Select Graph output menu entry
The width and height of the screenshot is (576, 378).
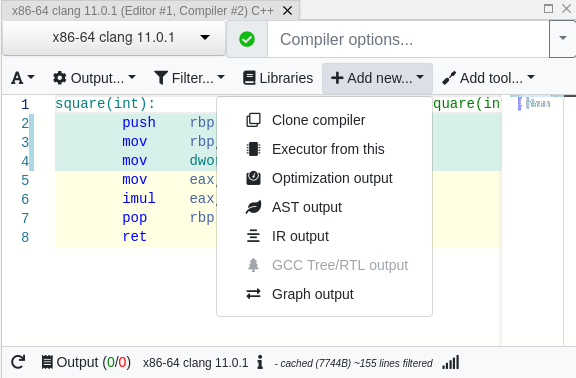coord(324,294)
